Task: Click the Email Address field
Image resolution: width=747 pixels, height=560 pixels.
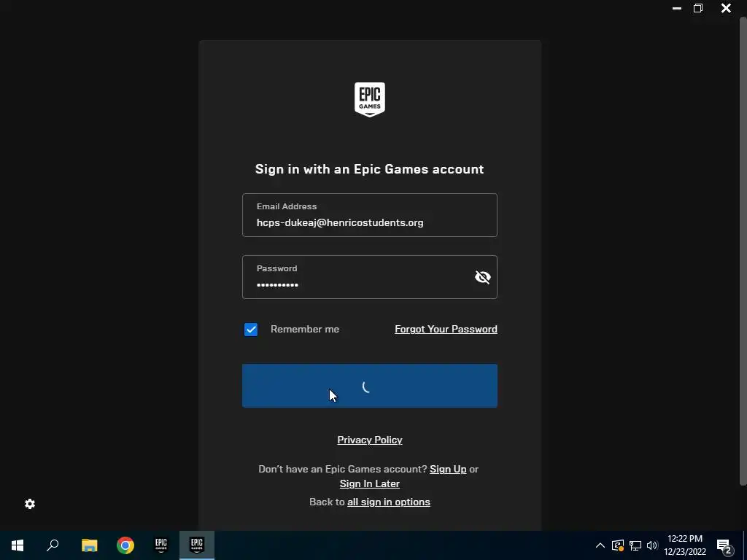Action: [370, 215]
